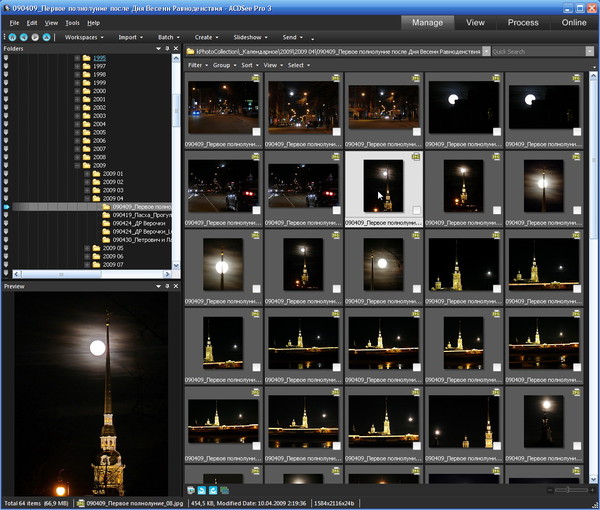Screen dimensions: 600x510
Task: Tick checkbox on first thumbnail in top row
Action: (256, 132)
